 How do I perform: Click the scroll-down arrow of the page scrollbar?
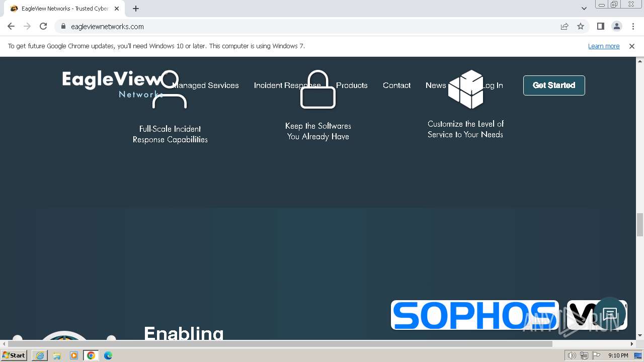pyautogui.click(x=640, y=335)
